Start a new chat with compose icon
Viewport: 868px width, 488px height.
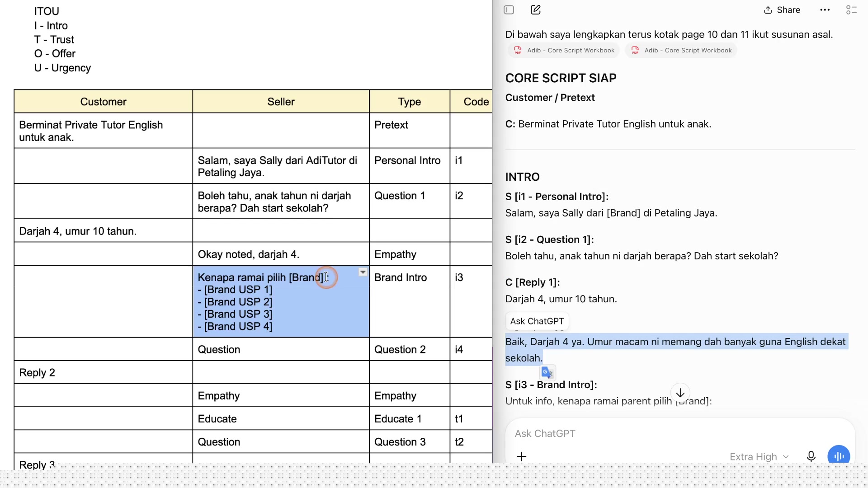pyautogui.click(x=536, y=10)
